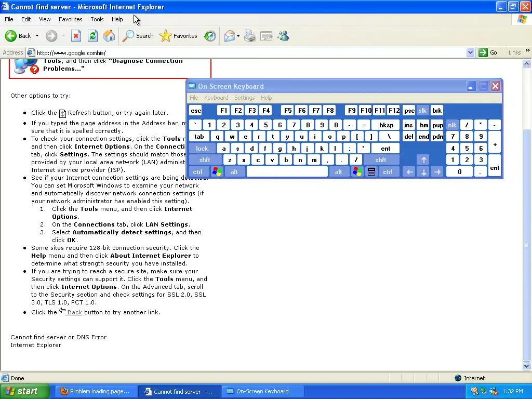Viewport: 532px width, 399px height.
Task: Click the Windows start button
Action: coord(25,391)
